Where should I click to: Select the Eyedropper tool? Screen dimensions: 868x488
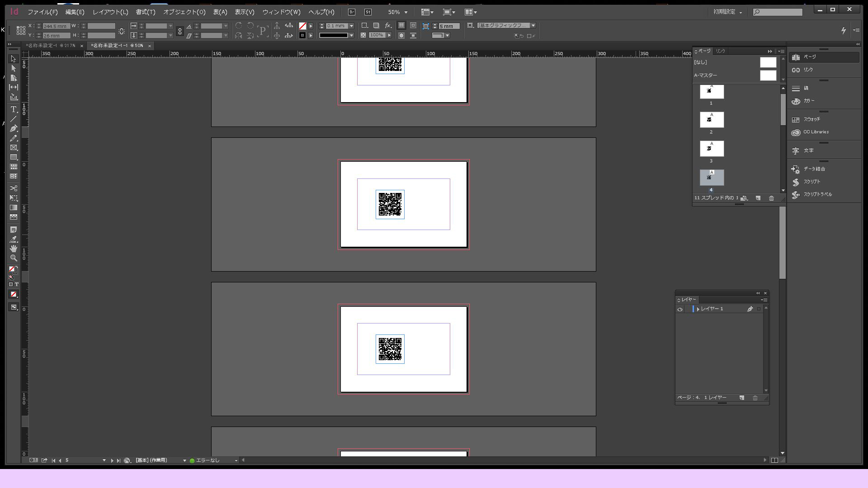pyautogui.click(x=14, y=239)
